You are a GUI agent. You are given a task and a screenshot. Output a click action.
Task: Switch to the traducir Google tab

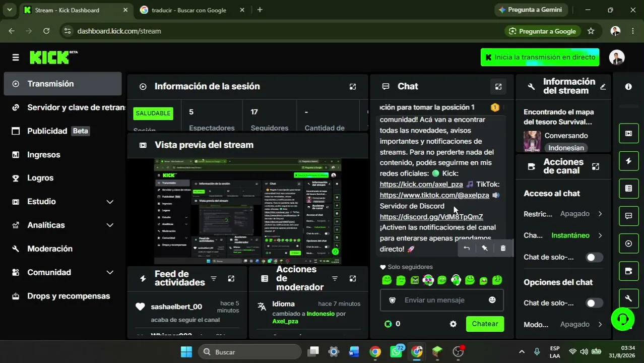(x=191, y=10)
